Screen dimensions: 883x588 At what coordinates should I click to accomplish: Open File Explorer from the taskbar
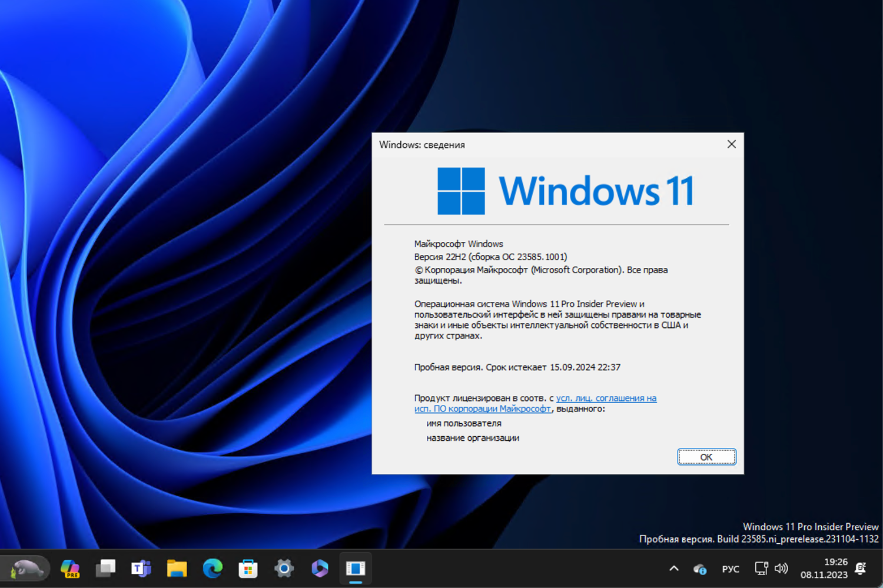177,568
